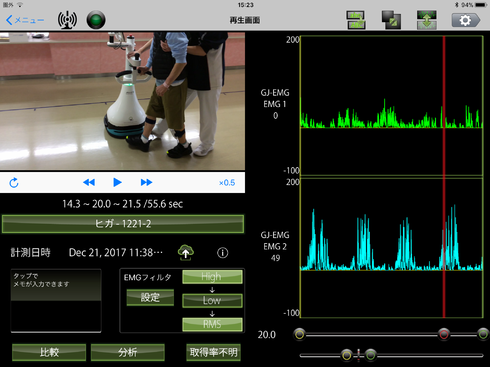
Task: Tap the overlapping squares overlay icon
Action: (391, 20)
